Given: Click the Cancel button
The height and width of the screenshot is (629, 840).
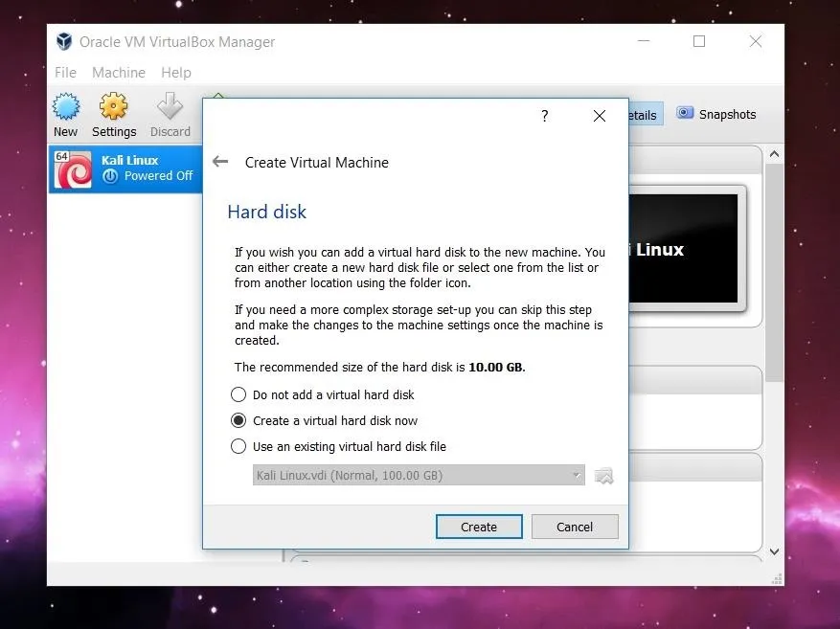Looking at the screenshot, I should (575, 527).
